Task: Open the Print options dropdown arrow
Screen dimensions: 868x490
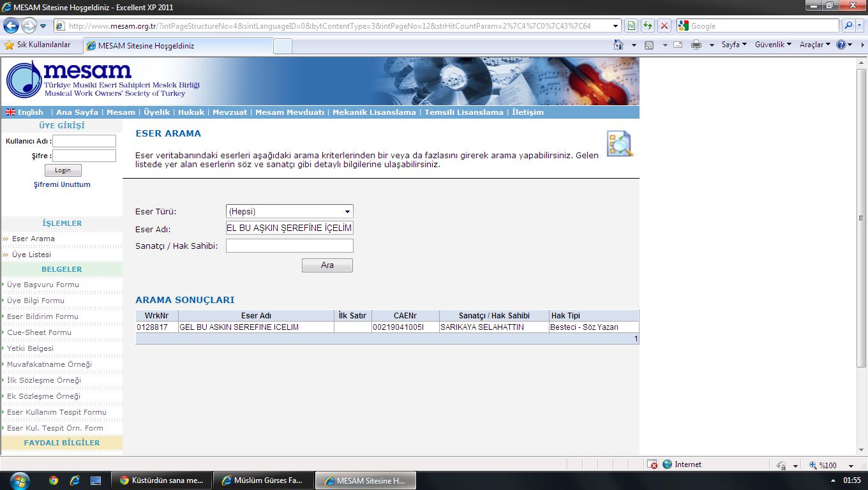Action: click(712, 45)
